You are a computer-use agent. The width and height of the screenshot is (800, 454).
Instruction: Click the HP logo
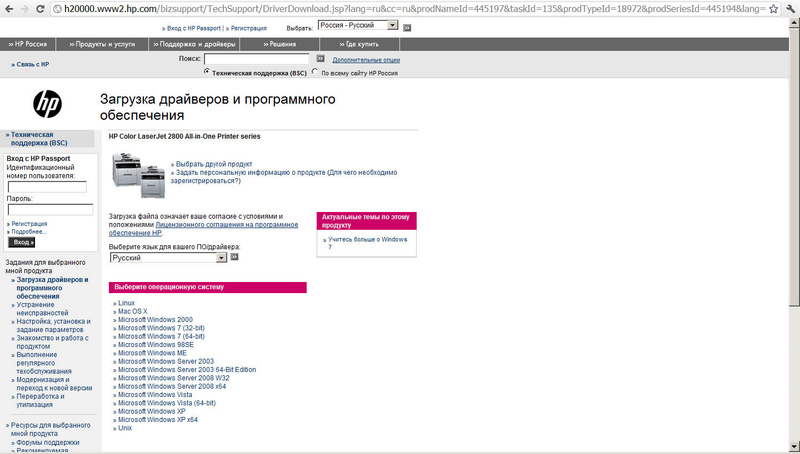click(47, 103)
